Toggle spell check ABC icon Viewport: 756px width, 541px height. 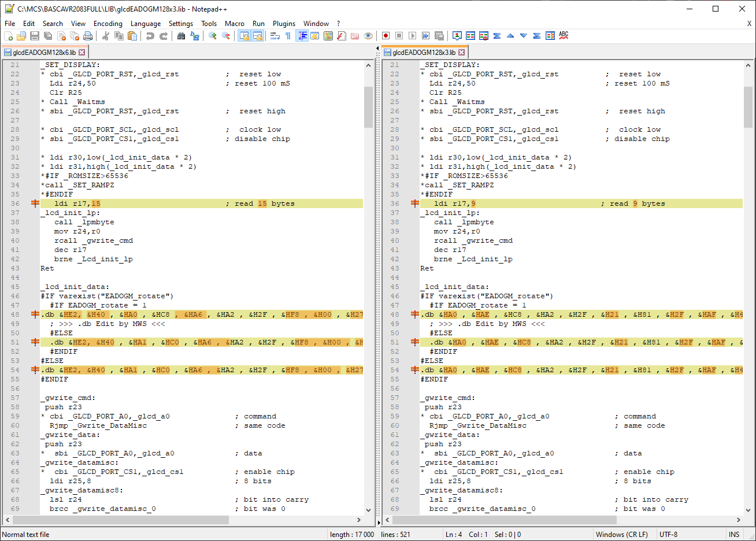(x=564, y=36)
